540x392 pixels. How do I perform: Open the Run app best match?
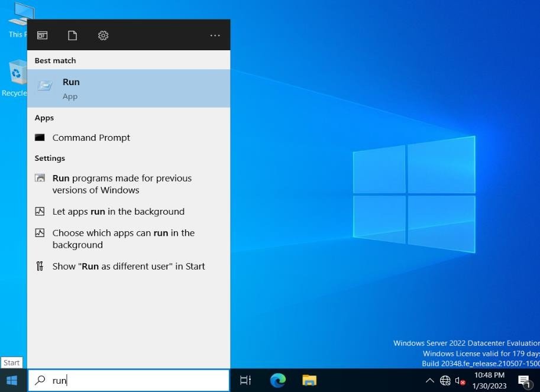pyautogui.click(x=128, y=89)
